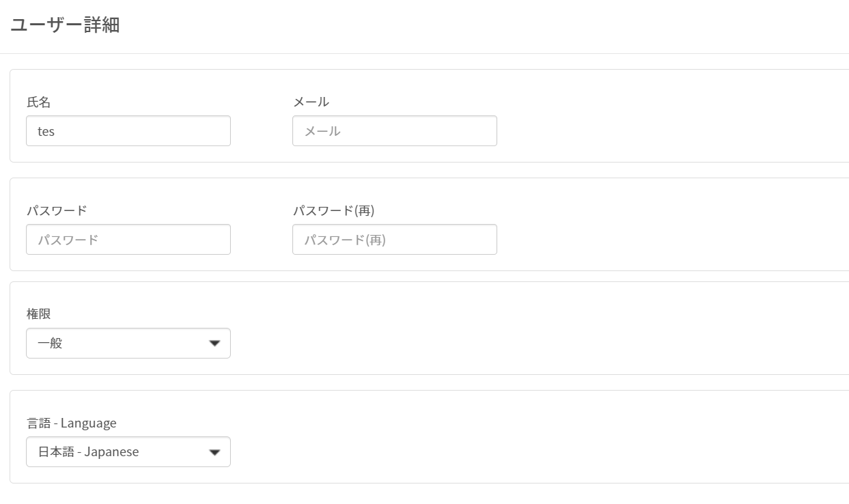This screenshot has width=849, height=504.
Task: Click empty area right of パスワード(再) field
Action: coord(673,240)
